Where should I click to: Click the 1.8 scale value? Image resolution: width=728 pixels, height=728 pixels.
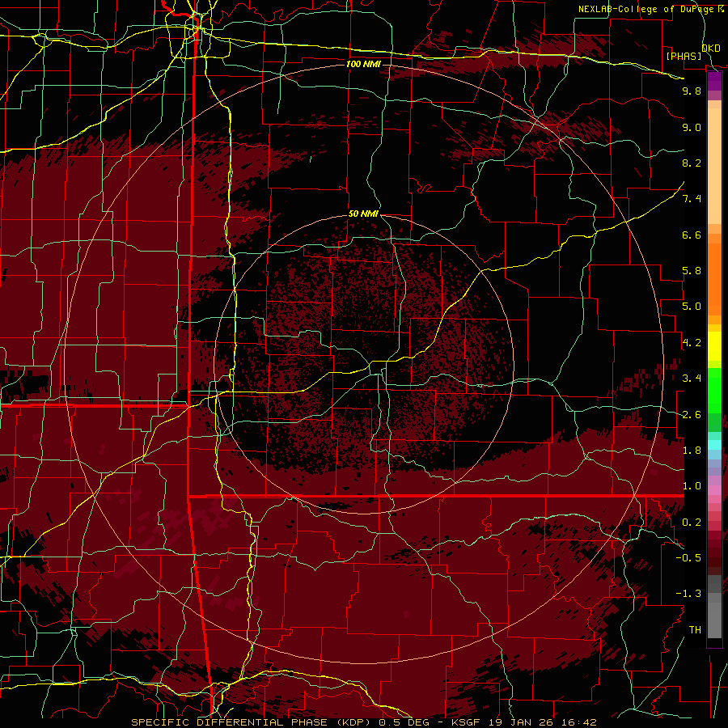692,451
